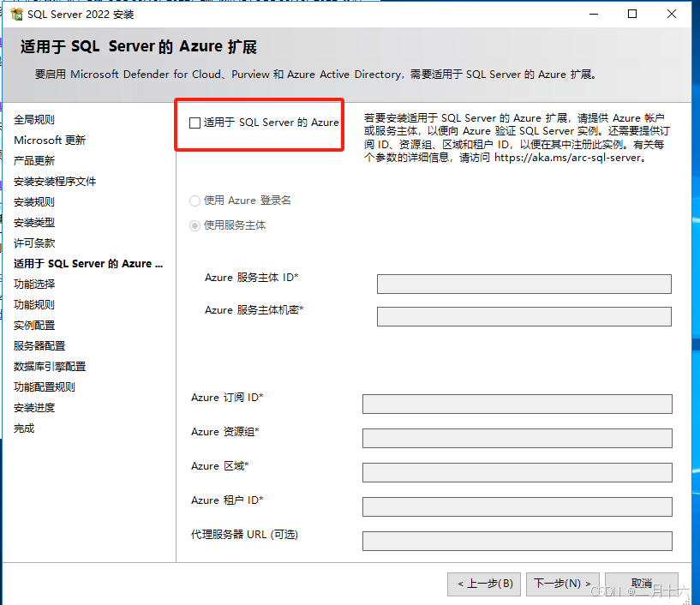Click the Azure 订阅 ID input field
The height and width of the screenshot is (605, 700).
[518, 404]
